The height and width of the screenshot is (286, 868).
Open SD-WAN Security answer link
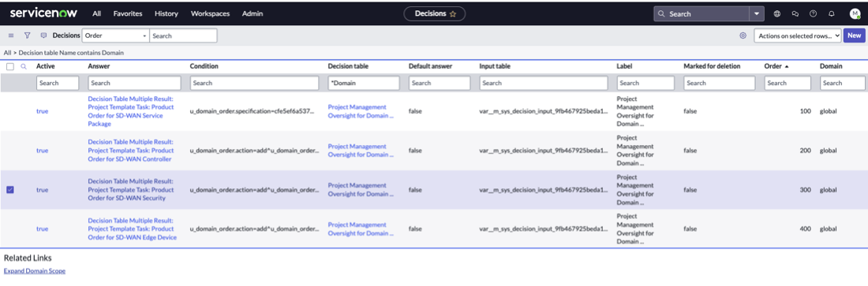click(131, 190)
